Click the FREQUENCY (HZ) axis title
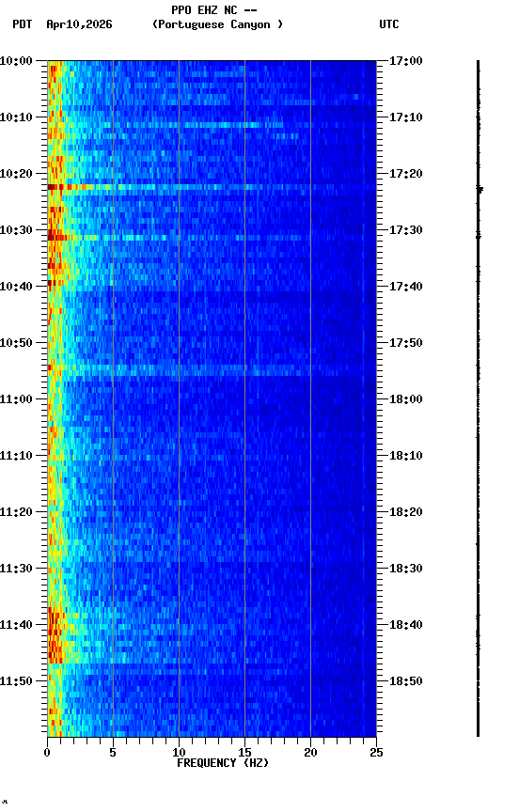This screenshot has height=812, width=519. click(223, 764)
